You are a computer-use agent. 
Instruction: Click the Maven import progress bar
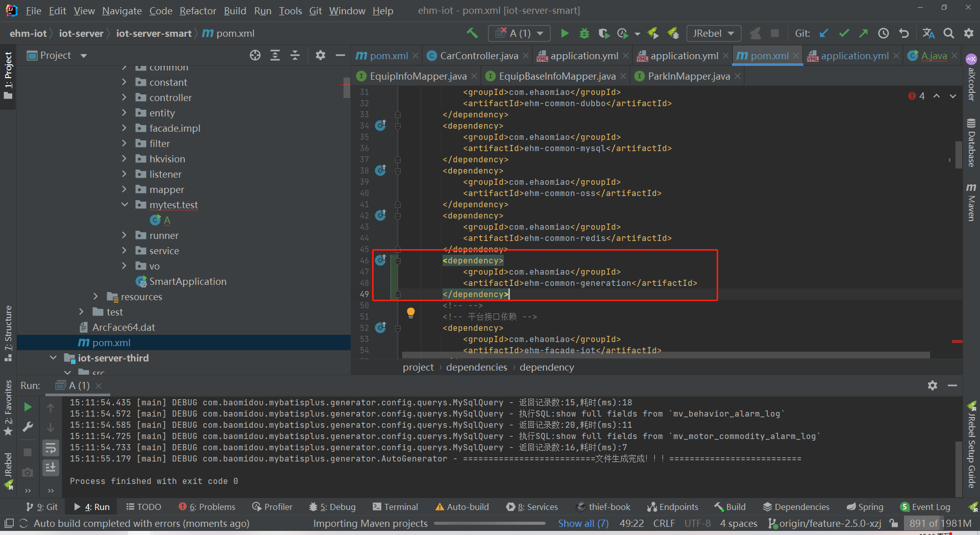click(489, 523)
